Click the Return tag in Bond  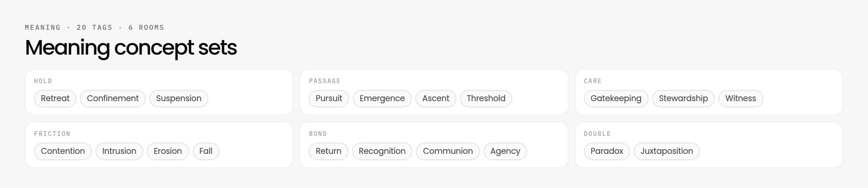click(329, 151)
